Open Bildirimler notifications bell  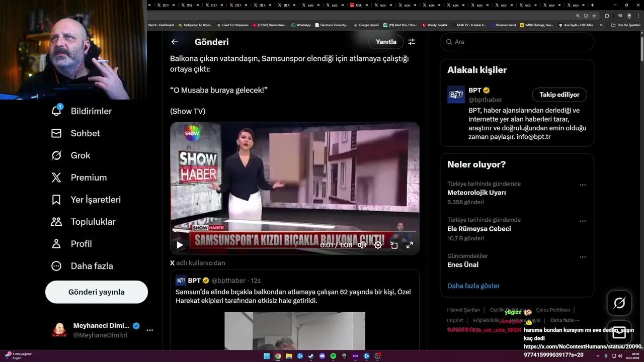pyautogui.click(x=57, y=111)
